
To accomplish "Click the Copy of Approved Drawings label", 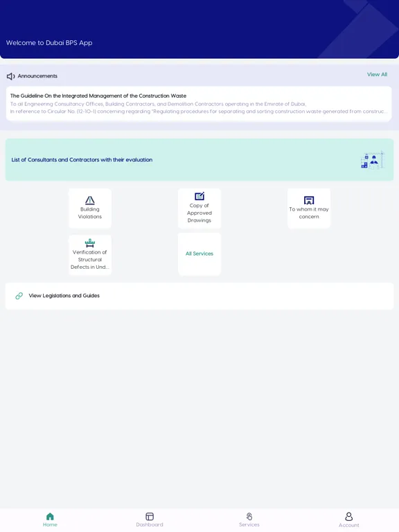I will coord(199,213).
